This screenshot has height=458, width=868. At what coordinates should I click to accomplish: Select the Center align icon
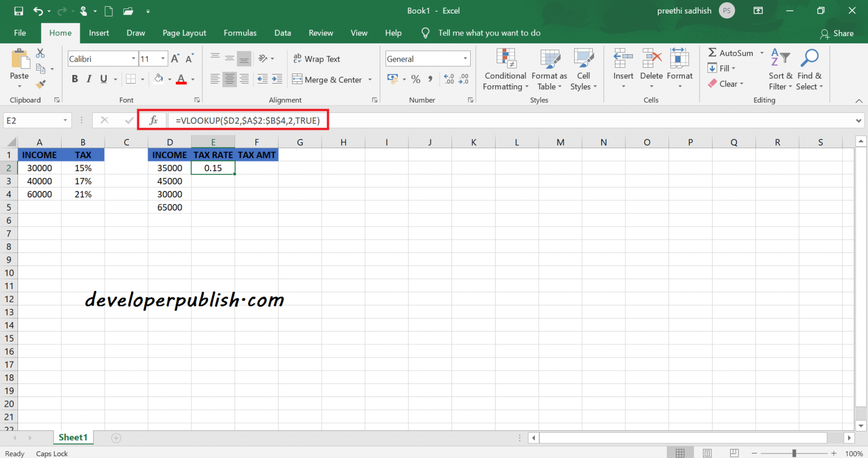click(x=229, y=79)
